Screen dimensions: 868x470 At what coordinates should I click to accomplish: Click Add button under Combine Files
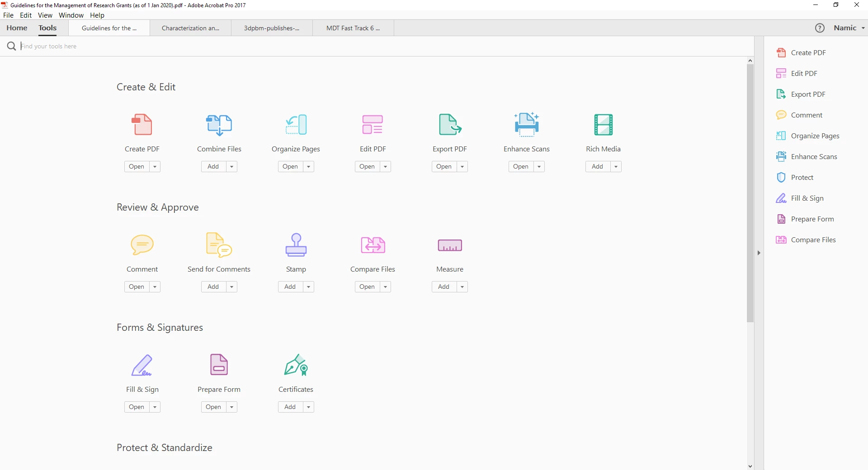click(x=213, y=166)
